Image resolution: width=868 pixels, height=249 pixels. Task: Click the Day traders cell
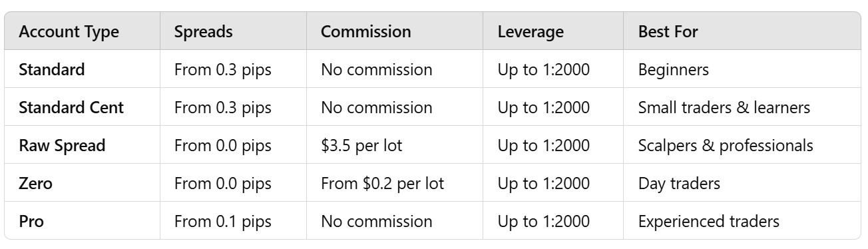tap(679, 183)
